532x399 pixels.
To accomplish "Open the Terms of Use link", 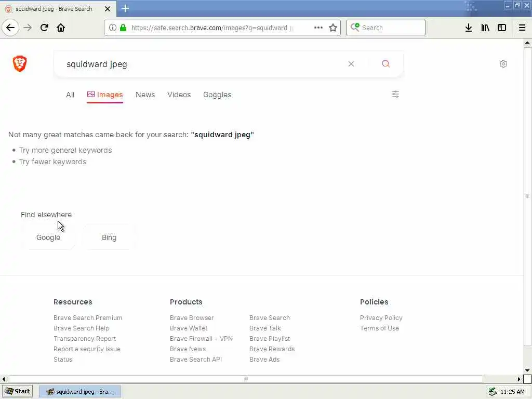I will [379, 328].
